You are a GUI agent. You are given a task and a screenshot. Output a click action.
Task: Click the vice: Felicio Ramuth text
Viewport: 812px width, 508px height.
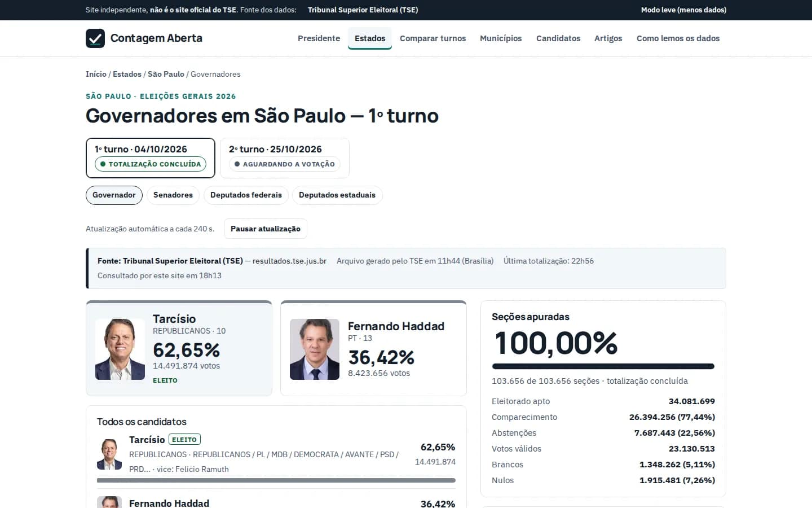pyautogui.click(x=193, y=469)
